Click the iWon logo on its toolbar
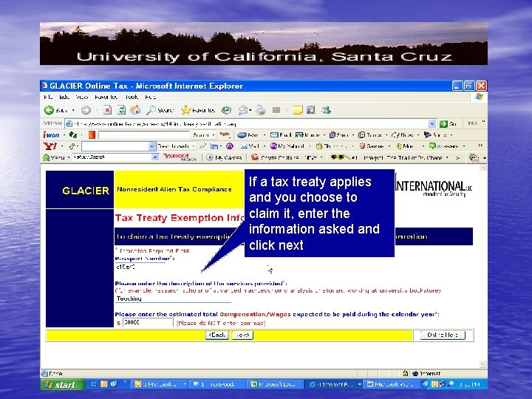The image size is (532, 399). [x=51, y=135]
